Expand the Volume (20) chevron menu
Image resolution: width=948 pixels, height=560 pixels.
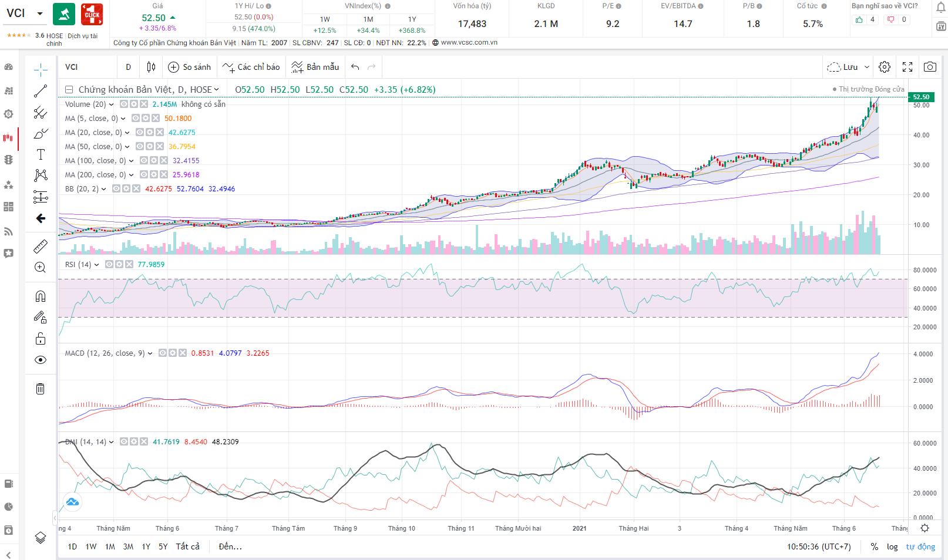[112, 104]
